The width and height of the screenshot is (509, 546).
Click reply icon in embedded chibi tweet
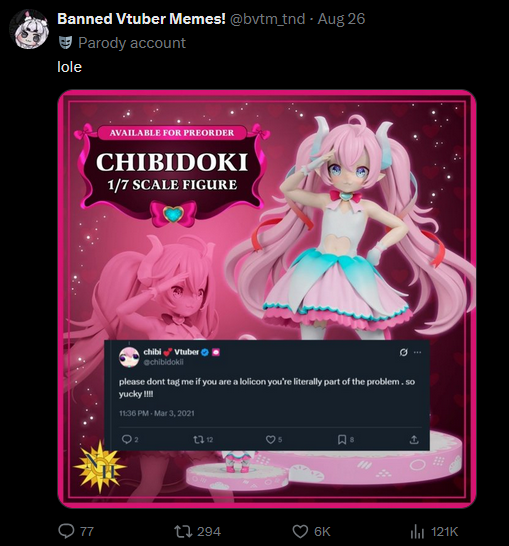click(126, 439)
